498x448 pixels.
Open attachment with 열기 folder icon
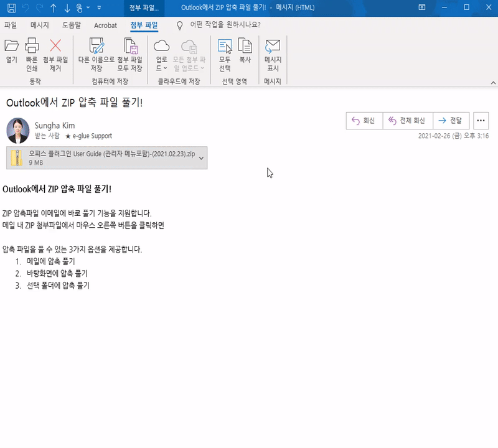click(11, 51)
